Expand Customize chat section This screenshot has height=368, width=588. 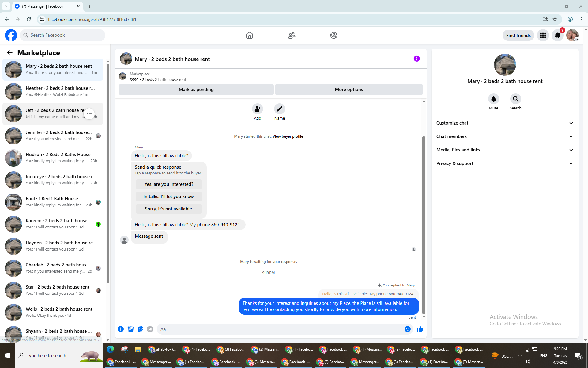[505, 123]
